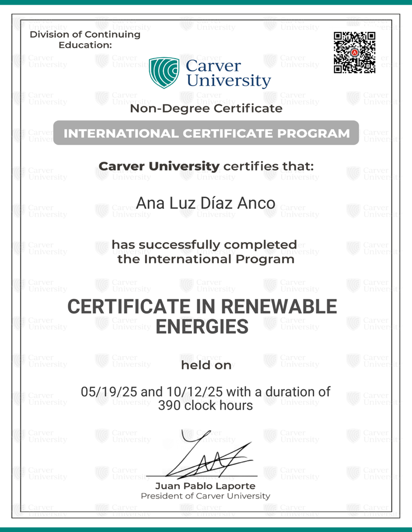
Task: Click 'has successfully completed the International Program'
Action: [204, 252]
